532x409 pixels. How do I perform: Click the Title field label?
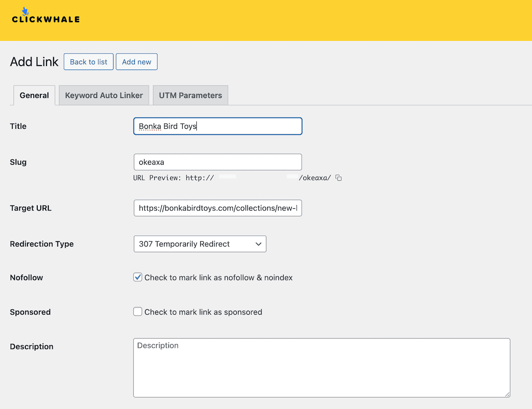point(18,126)
